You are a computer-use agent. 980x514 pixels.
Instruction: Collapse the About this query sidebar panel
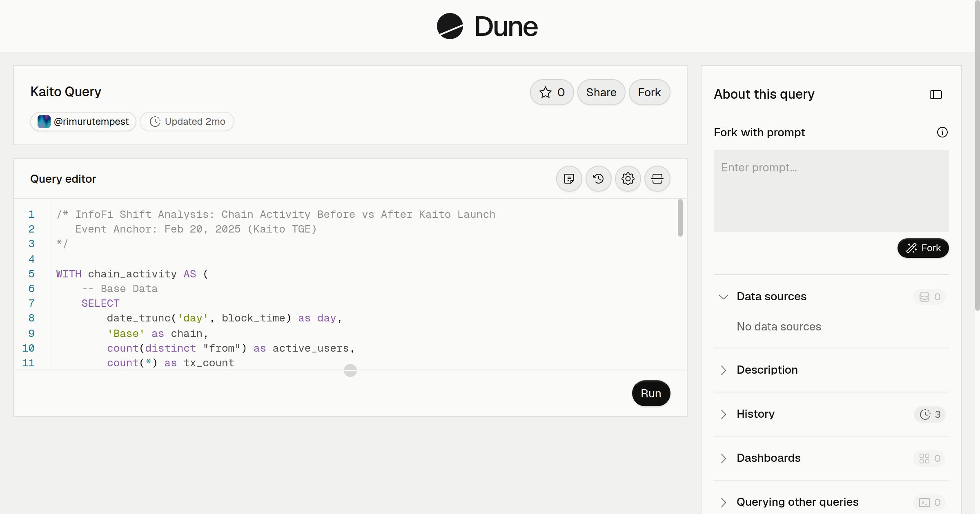pos(935,95)
